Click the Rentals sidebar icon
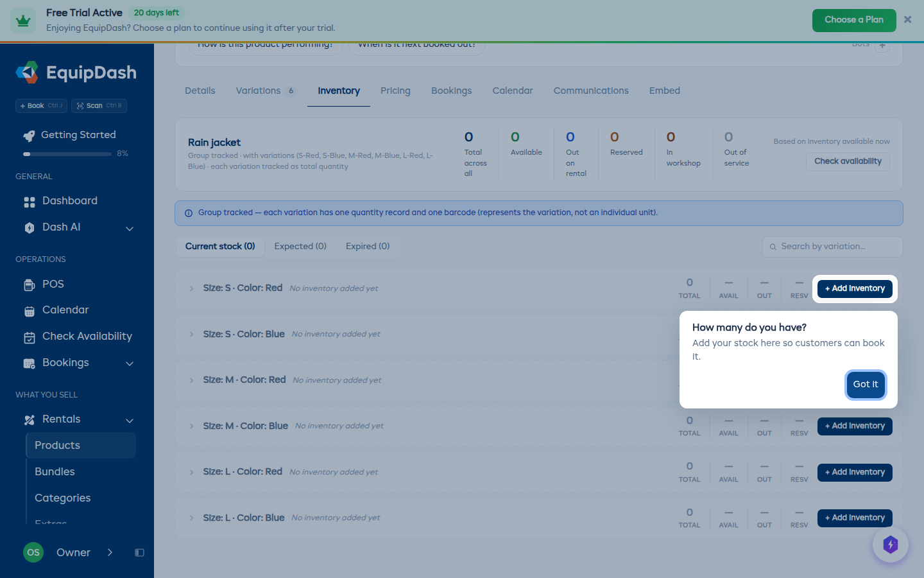The width and height of the screenshot is (924, 578). (x=30, y=420)
